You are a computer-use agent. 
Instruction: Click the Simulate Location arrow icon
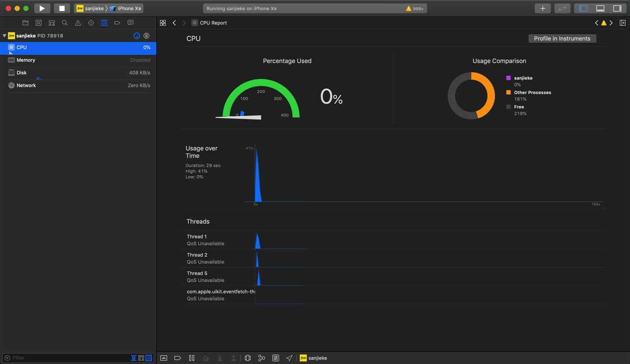coord(289,358)
